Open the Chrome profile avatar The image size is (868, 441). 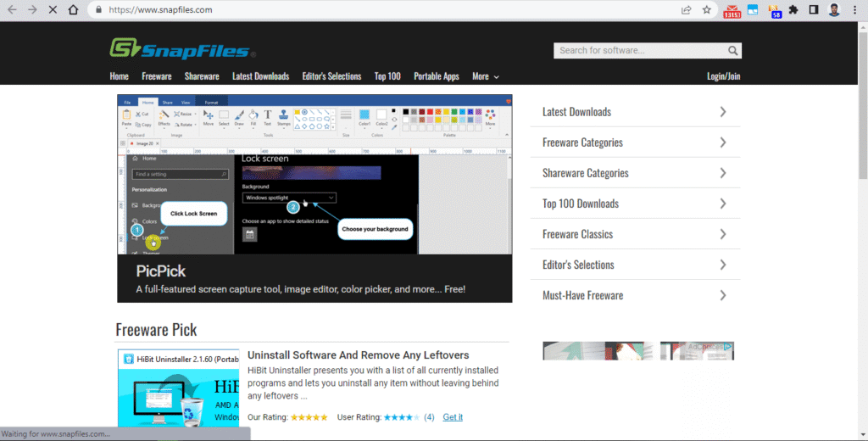point(834,10)
